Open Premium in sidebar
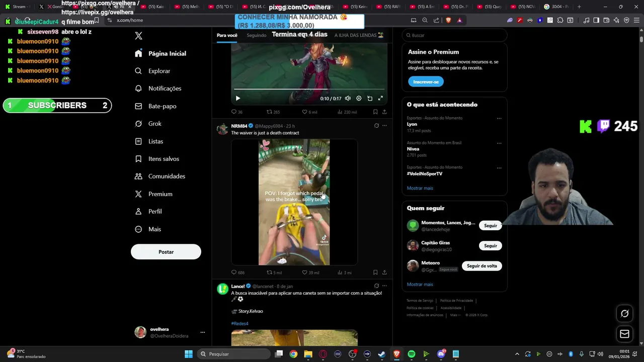 coord(153,194)
